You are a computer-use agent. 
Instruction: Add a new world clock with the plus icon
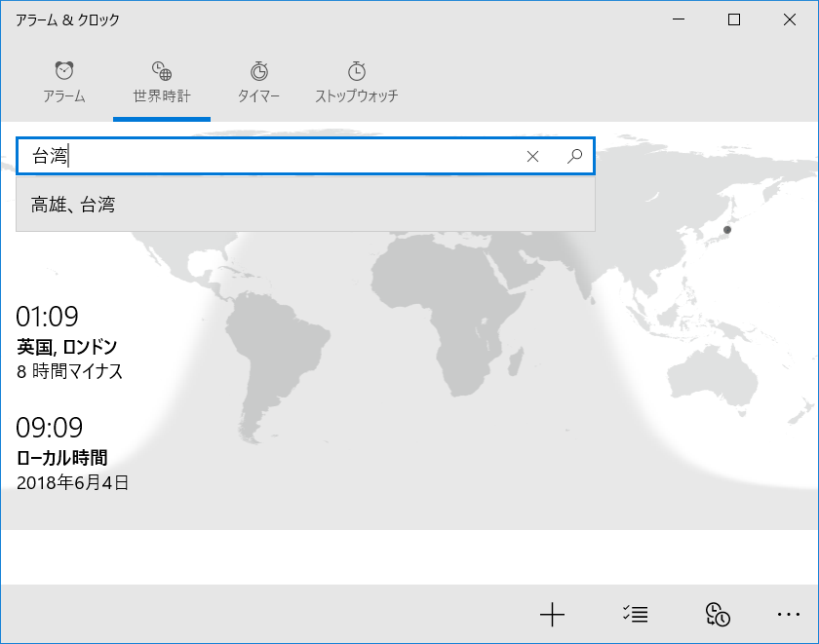coord(552,614)
